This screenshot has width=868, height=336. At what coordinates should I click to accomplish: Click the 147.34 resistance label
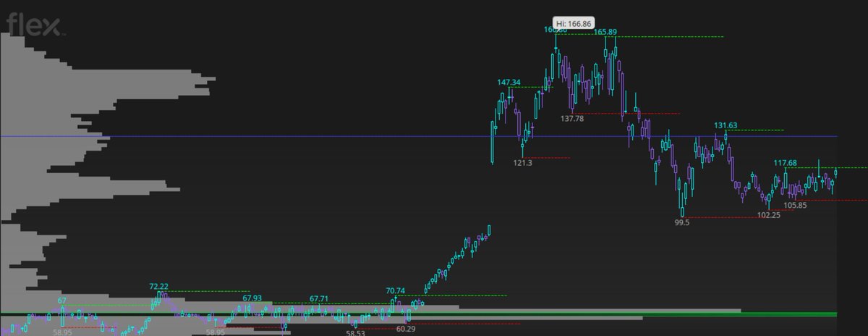tap(509, 83)
